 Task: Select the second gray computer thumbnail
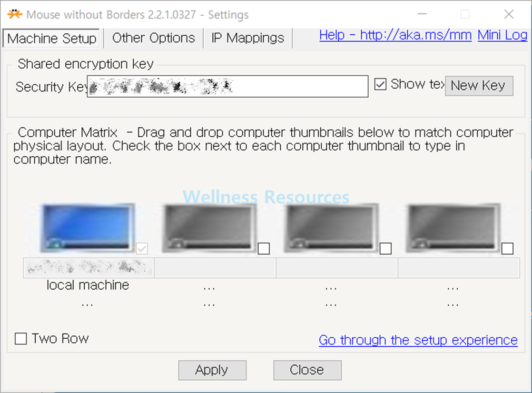coord(209,228)
